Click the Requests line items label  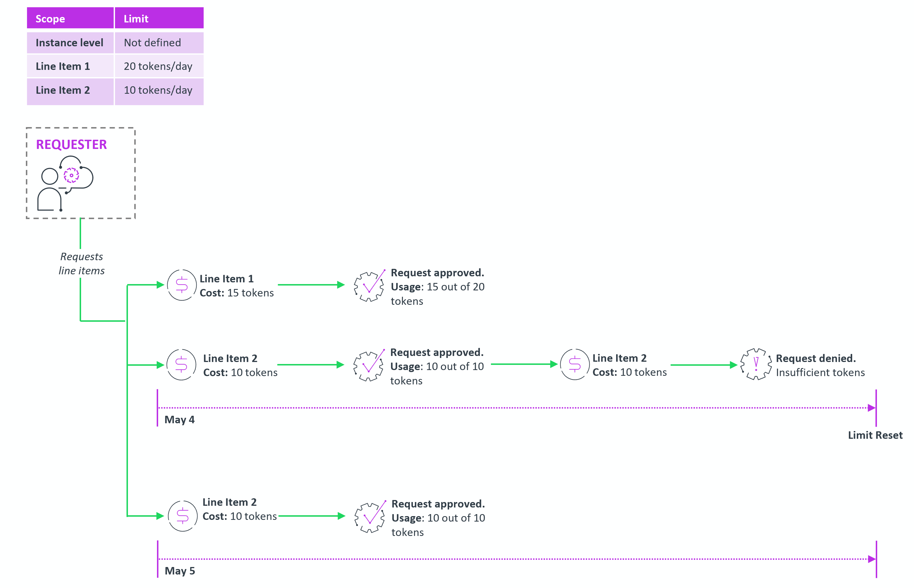point(81,263)
